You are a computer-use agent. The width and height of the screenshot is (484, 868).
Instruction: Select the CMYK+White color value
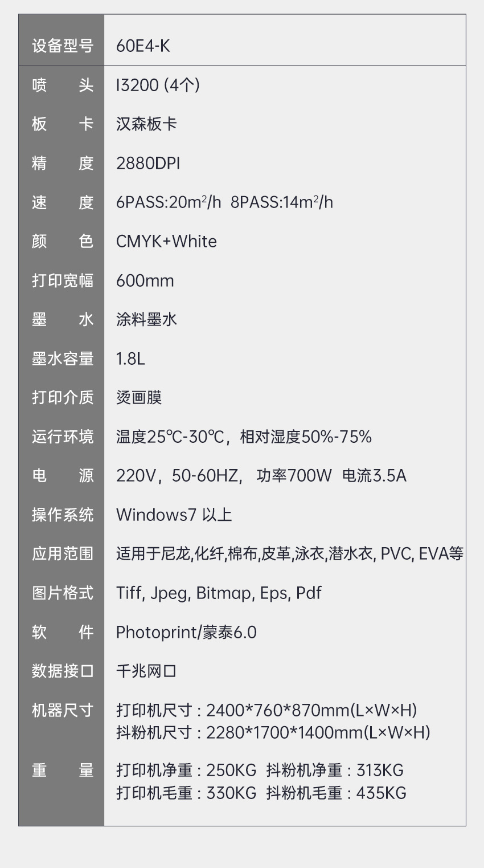coord(166,242)
